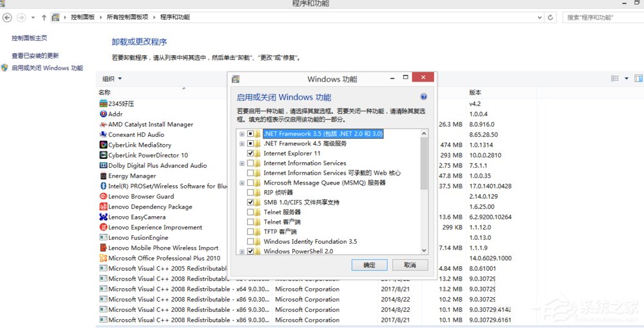This screenshot has height=328, width=644.
Task: Expand .NET Framework 4.5 高级服务 node
Action: (242, 144)
